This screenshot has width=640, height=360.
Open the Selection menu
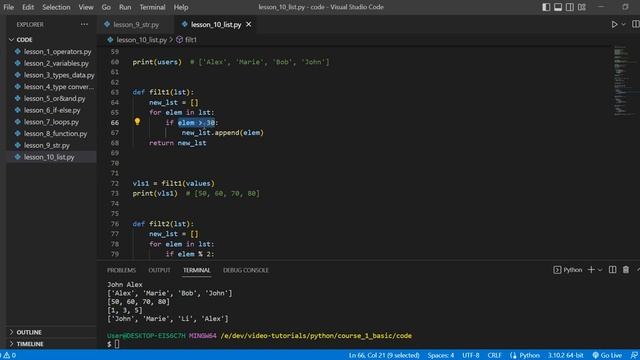tap(56, 7)
